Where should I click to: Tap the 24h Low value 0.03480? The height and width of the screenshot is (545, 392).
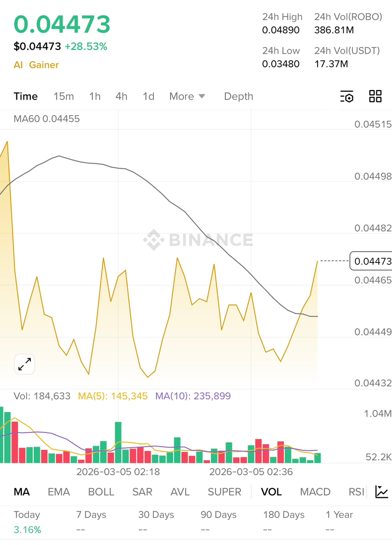281,64
